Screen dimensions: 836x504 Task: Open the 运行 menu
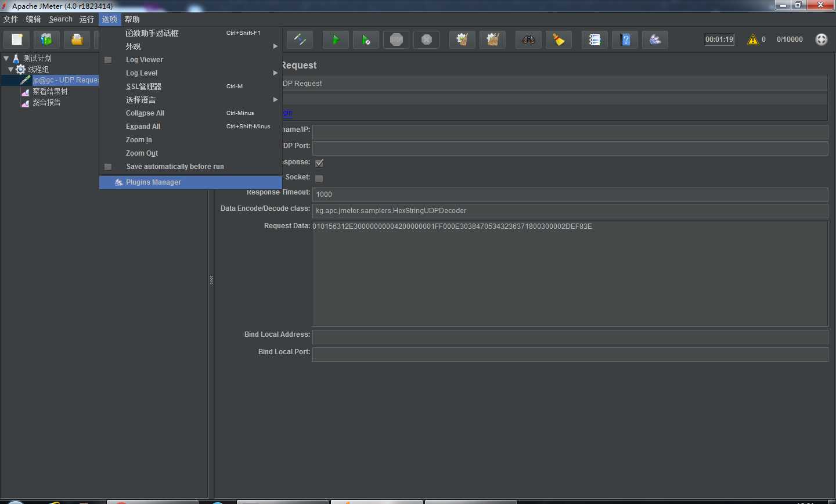[87, 19]
